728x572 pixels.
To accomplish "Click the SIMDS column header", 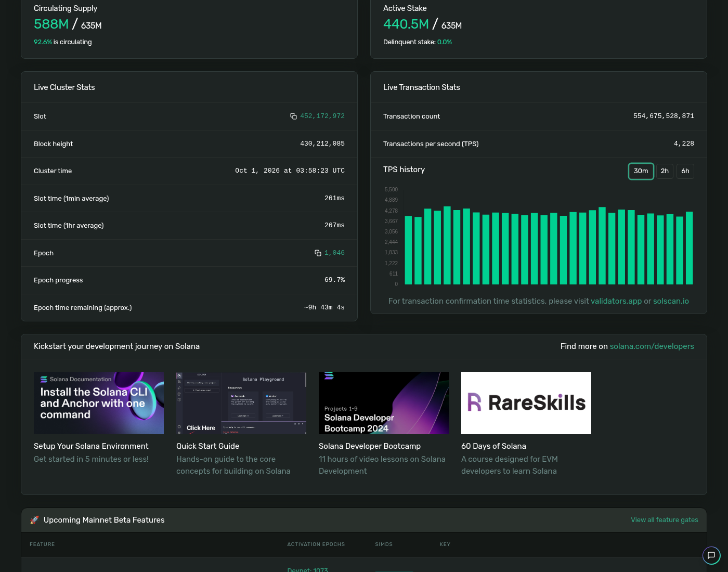I will coord(384,544).
